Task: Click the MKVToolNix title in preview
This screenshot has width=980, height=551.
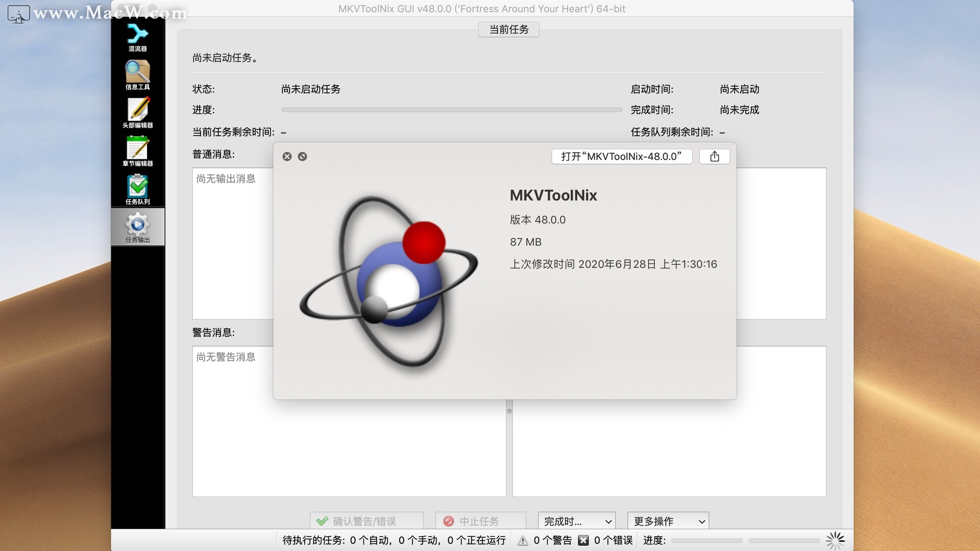Action: click(x=553, y=195)
